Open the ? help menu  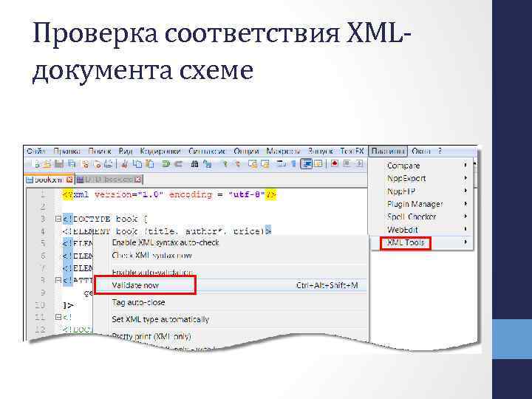(440, 151)
